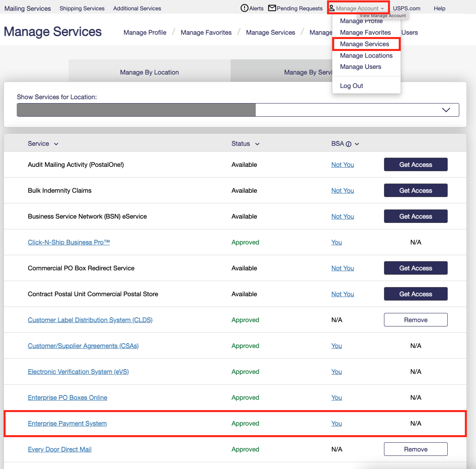Open Enterprise PO Boxes Online link
Screen dimensions: 476x469
(67, 398)
